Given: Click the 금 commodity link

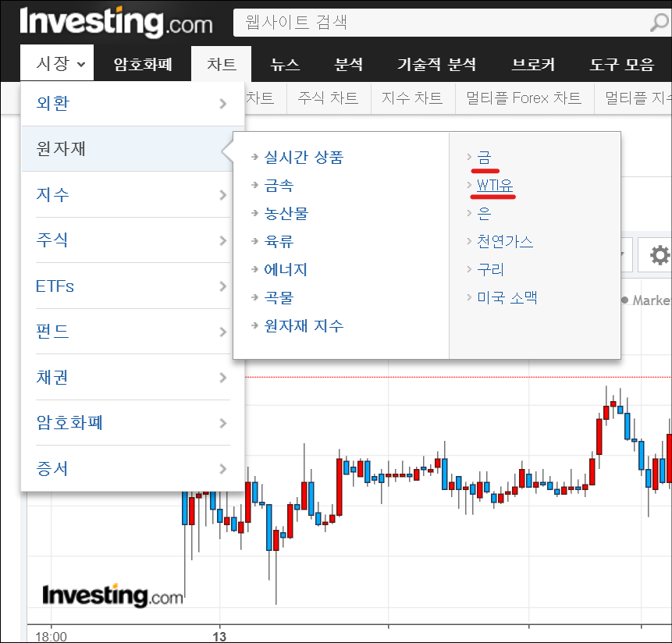Looking at the screenshot, I should point(484,157).
